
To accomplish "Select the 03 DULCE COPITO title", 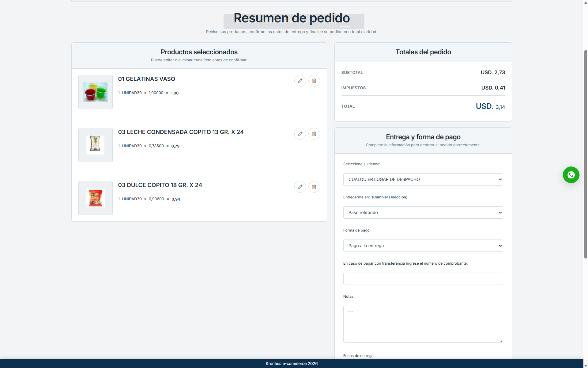I will tap(160, 185).
